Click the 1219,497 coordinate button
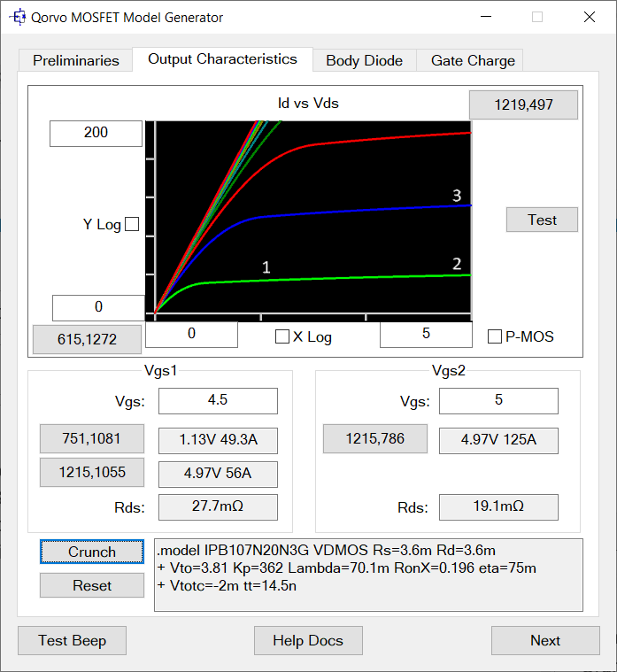The image size is (617, 672). click(523, 104)
